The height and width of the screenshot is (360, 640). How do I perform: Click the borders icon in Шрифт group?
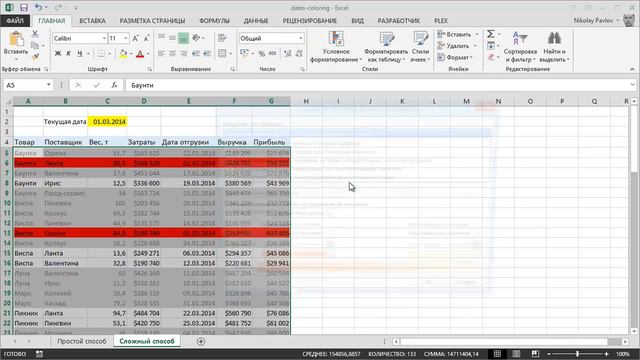point(100,54)
